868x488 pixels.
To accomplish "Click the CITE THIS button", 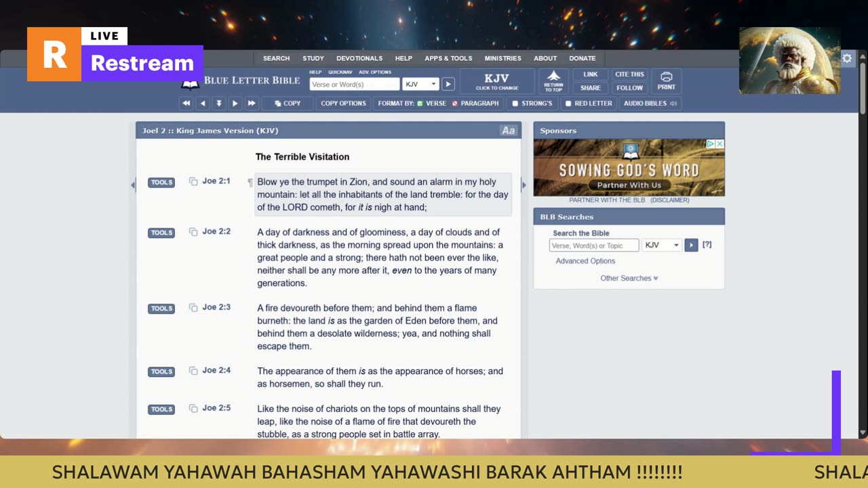I will point(629,75).
